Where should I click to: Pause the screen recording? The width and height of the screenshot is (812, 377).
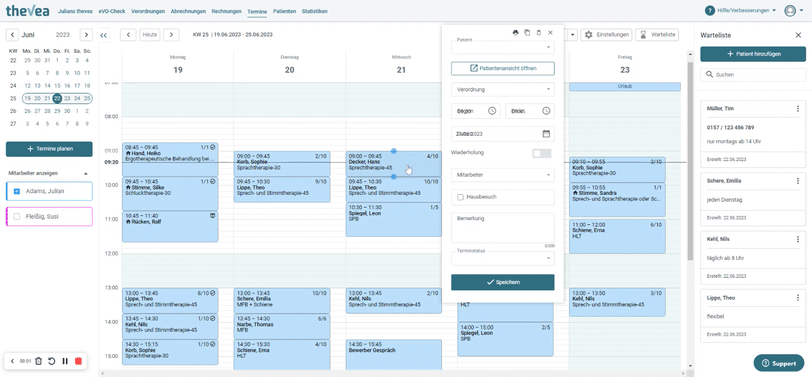(65, 361)
